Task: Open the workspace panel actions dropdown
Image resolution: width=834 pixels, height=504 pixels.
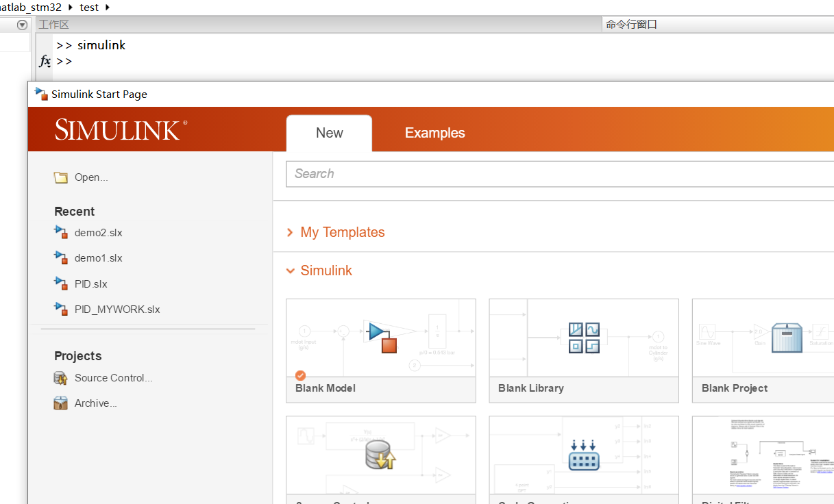Action: [22, 25]
